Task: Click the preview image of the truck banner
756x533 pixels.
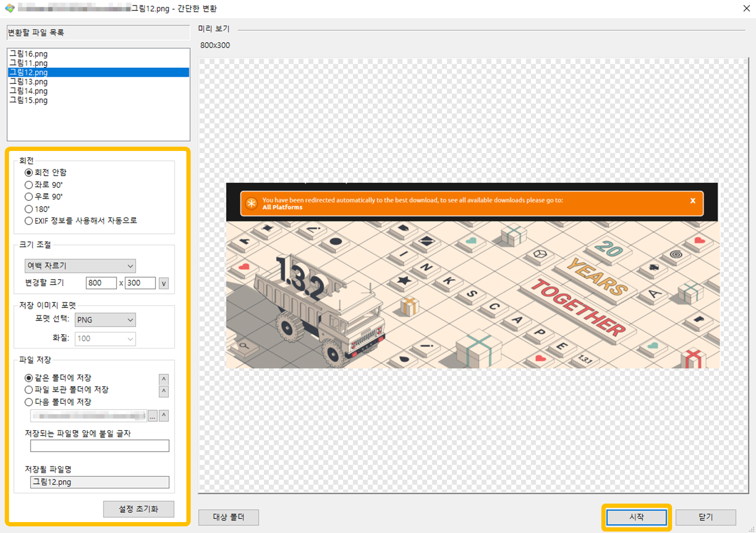Action: (472, 276)
